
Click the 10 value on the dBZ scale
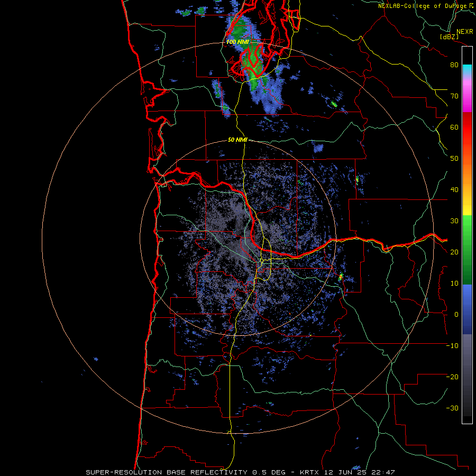(x=454, y=283)
